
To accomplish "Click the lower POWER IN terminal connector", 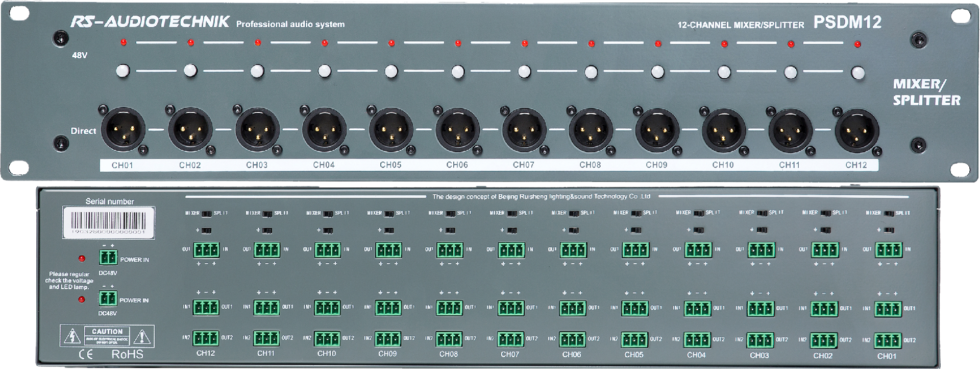I will coord(107,298).
